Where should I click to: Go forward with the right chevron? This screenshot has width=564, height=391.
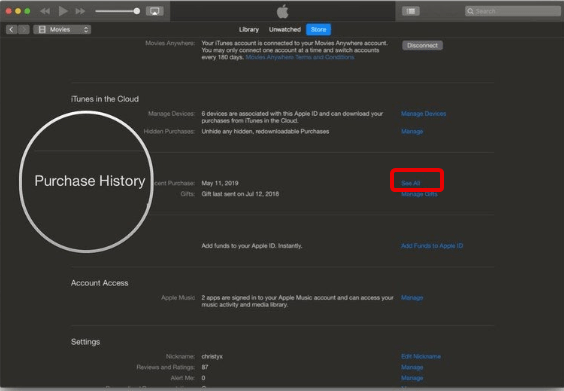(x=24, y=29)
